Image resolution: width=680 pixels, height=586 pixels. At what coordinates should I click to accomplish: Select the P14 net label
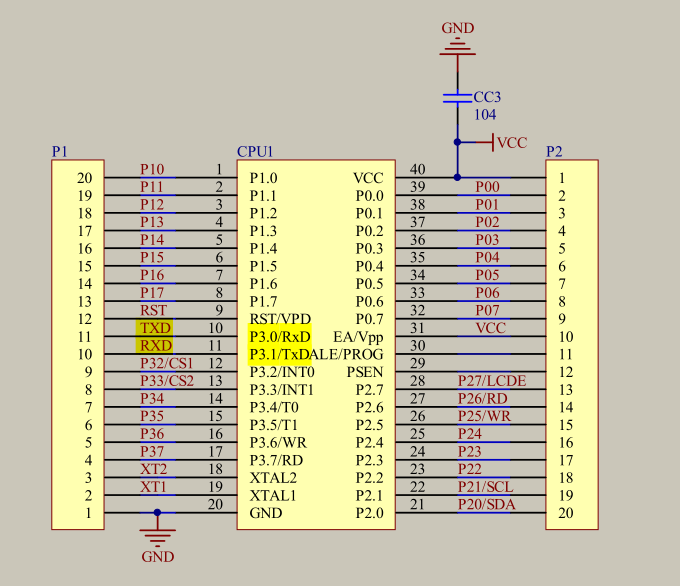click(152, 240)
